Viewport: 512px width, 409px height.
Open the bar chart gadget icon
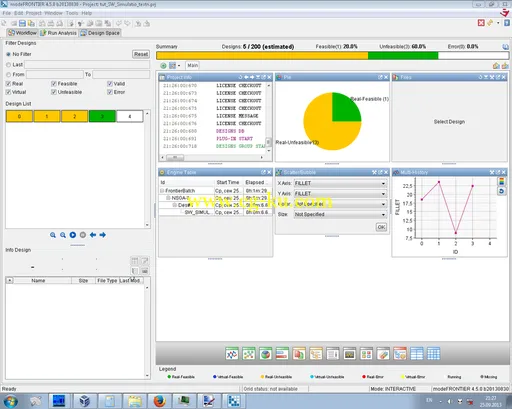click(282, 354)
